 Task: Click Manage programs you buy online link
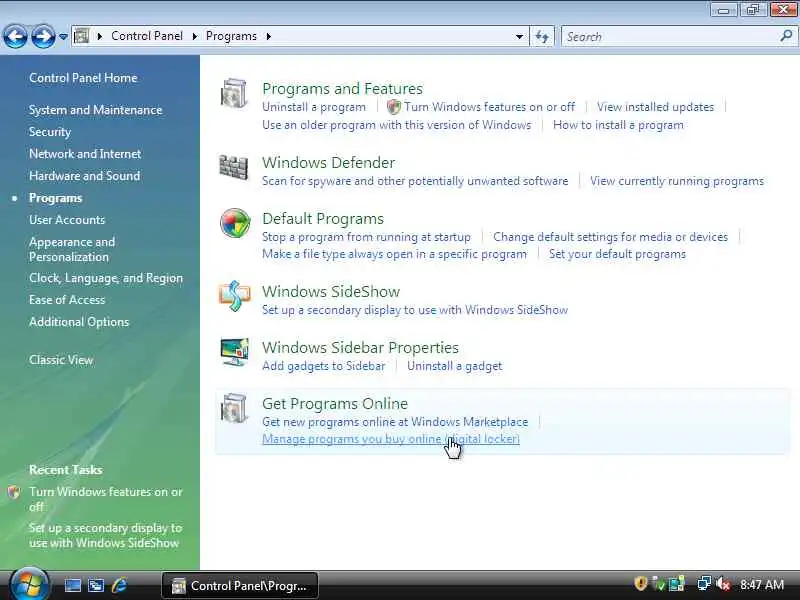pos(391,439)
